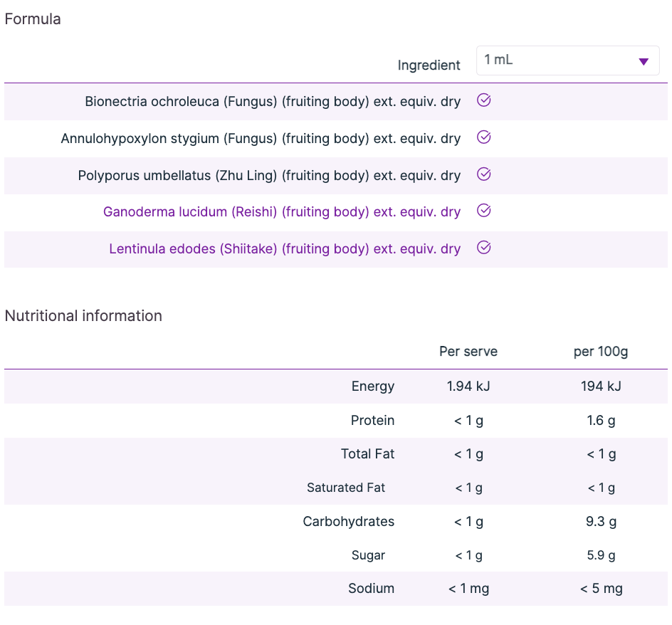This screenshot has width=672, height=625.
Task: Open the 1 mL serving size dropdown
Action: 567,61
